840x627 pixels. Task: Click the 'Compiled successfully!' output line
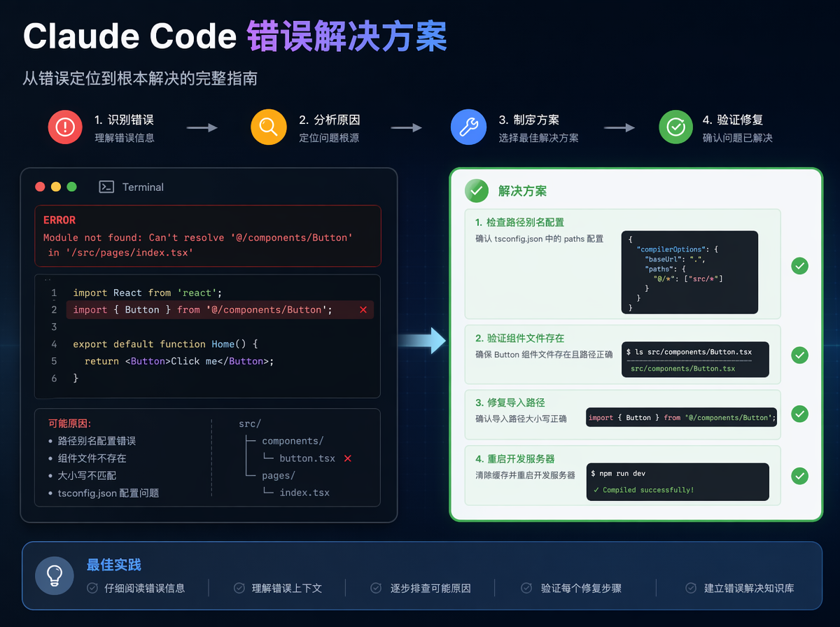click(x=643, y=490)
